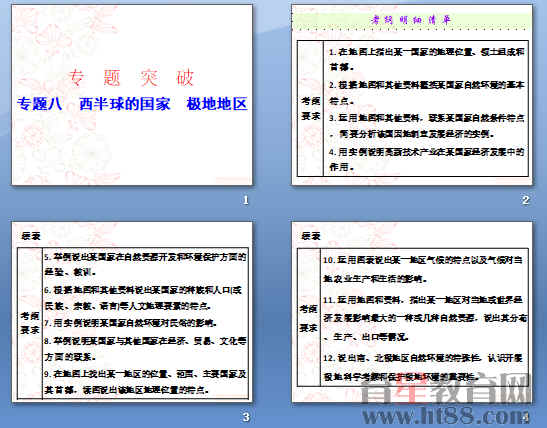The width and height of the screenshot is (547, 428).
Task: Click blue subtitle 专题八 西半球的国家 极地地区
Action: 132,104
